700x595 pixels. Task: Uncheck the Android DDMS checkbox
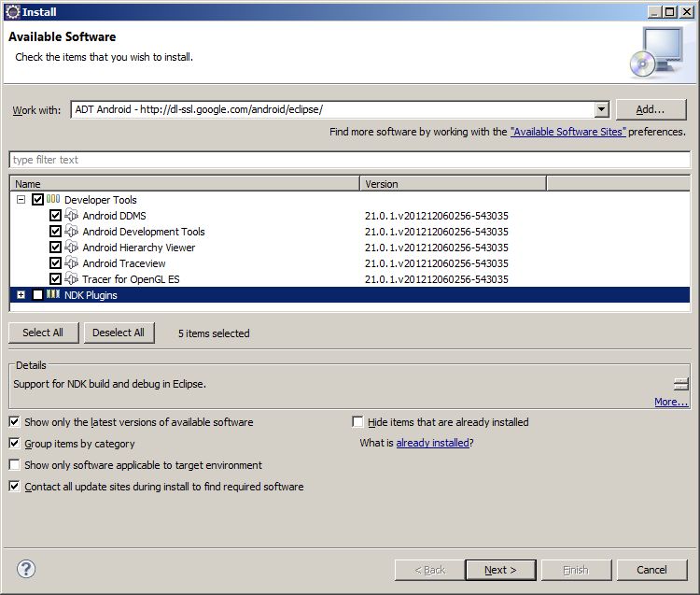point(55,216)
